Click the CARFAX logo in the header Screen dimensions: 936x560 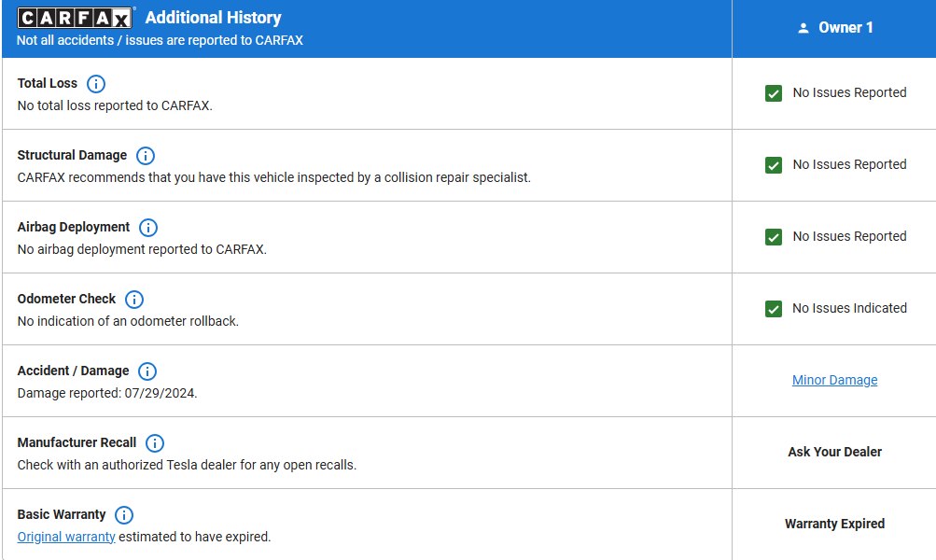coord(76,18)
